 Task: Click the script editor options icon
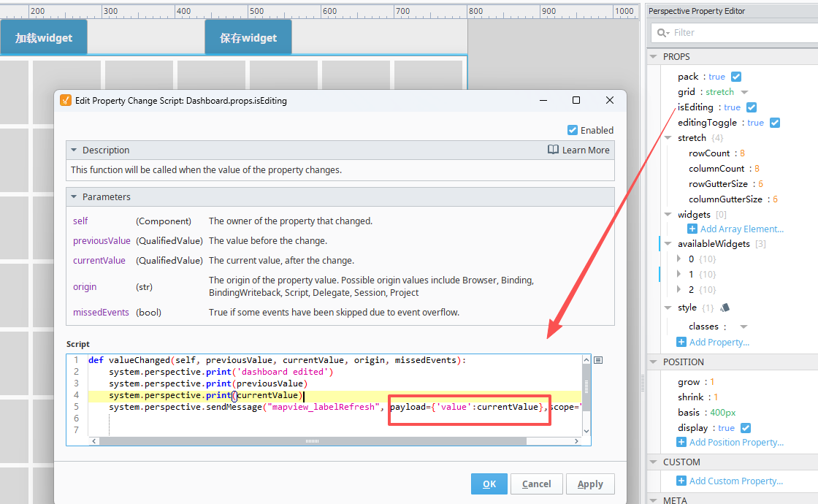[598, 360]
